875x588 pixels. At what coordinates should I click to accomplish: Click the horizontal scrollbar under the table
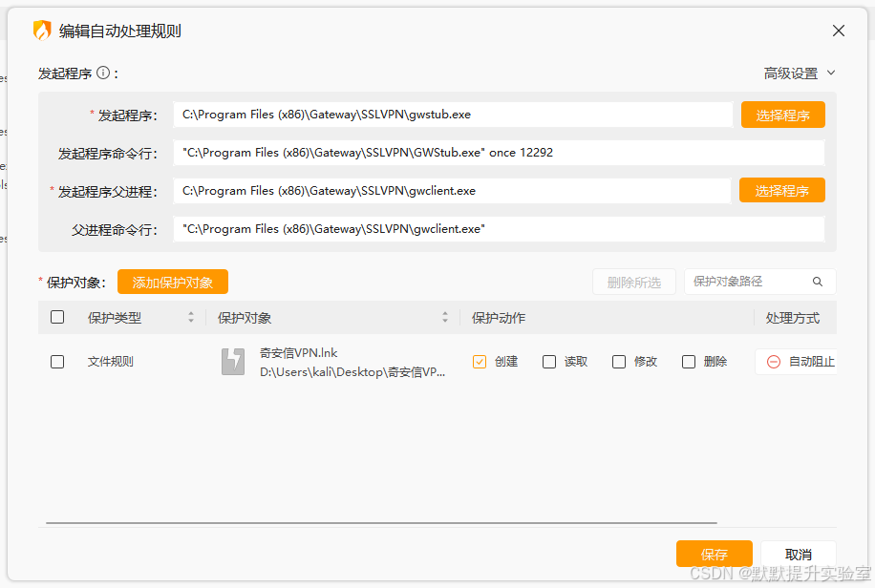(x=381, y=523)
